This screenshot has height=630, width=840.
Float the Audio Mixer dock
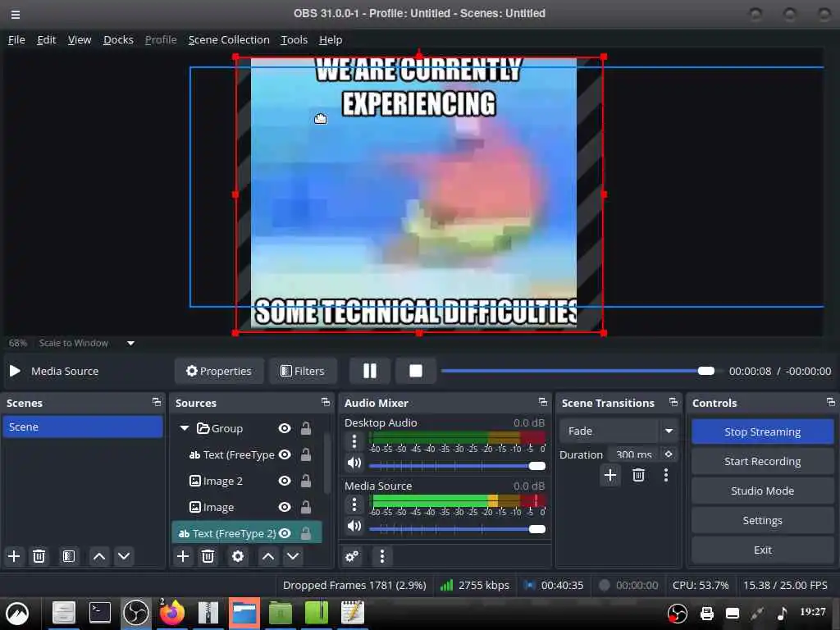tap(543, 402)
